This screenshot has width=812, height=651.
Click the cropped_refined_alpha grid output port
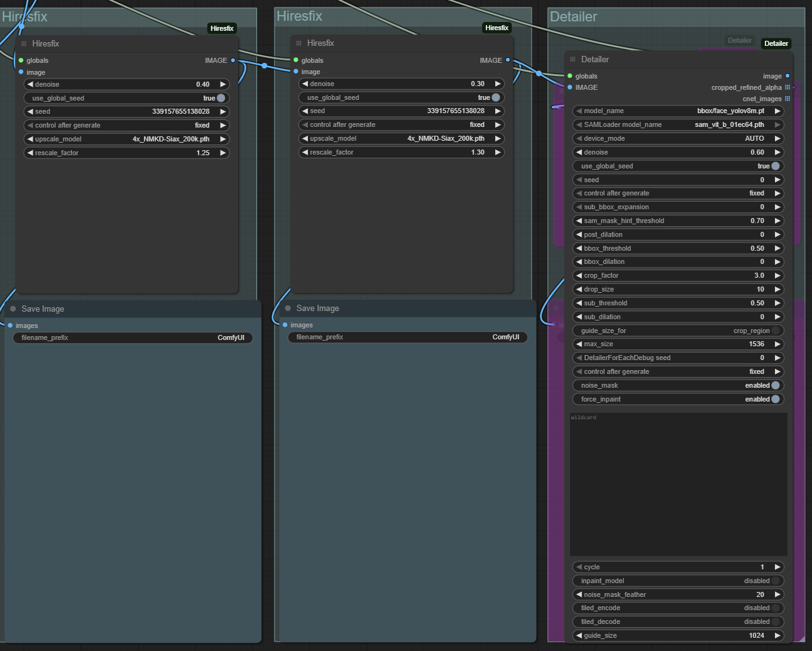(787, 87)
